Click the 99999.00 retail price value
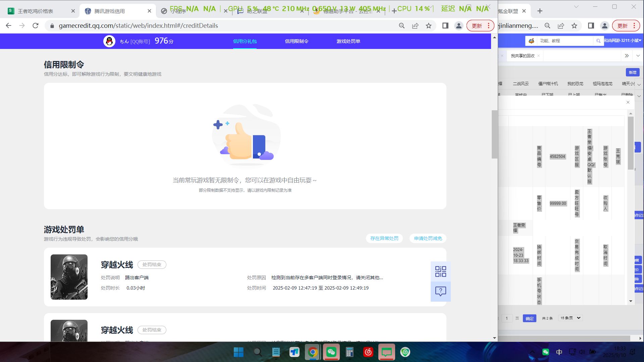The height and width of the screenshot is (362, 644). (558, 203)
